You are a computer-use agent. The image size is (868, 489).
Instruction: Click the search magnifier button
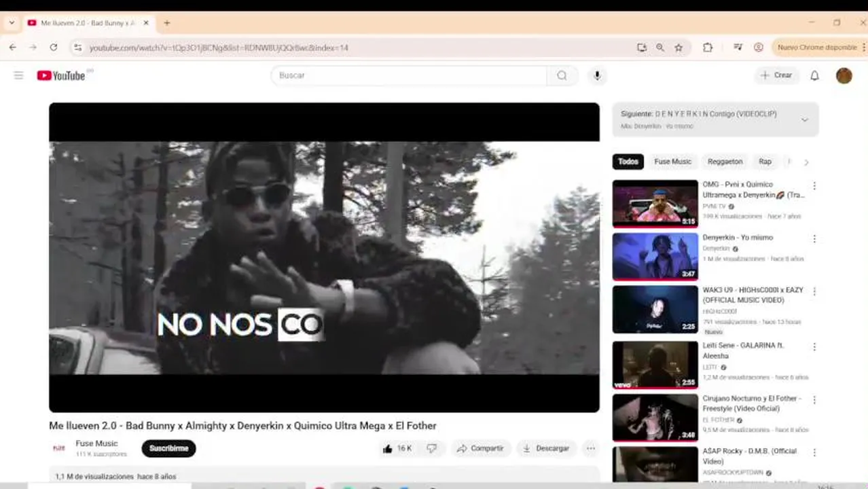562,75
